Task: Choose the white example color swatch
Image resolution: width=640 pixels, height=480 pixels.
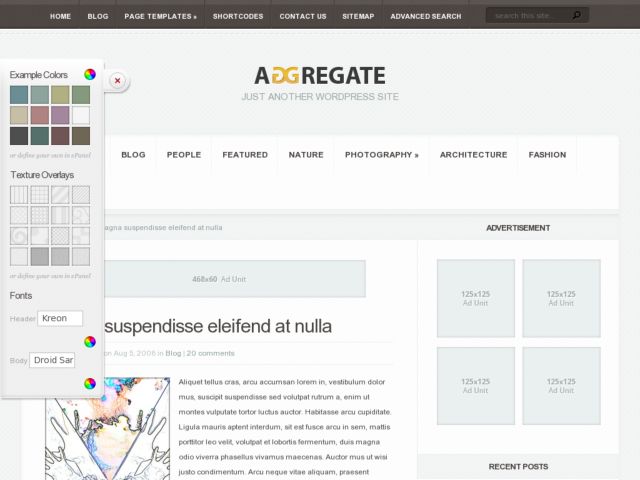Action: (81, 115)
